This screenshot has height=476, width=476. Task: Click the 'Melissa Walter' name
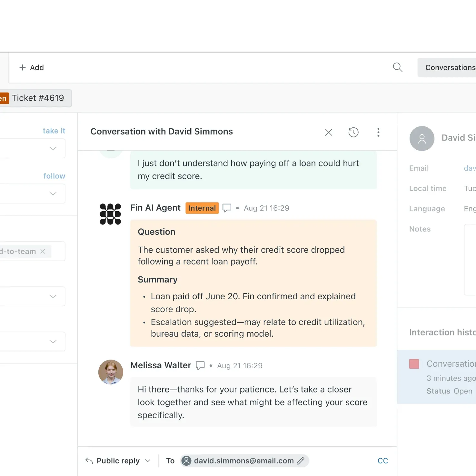pos(161,365)
